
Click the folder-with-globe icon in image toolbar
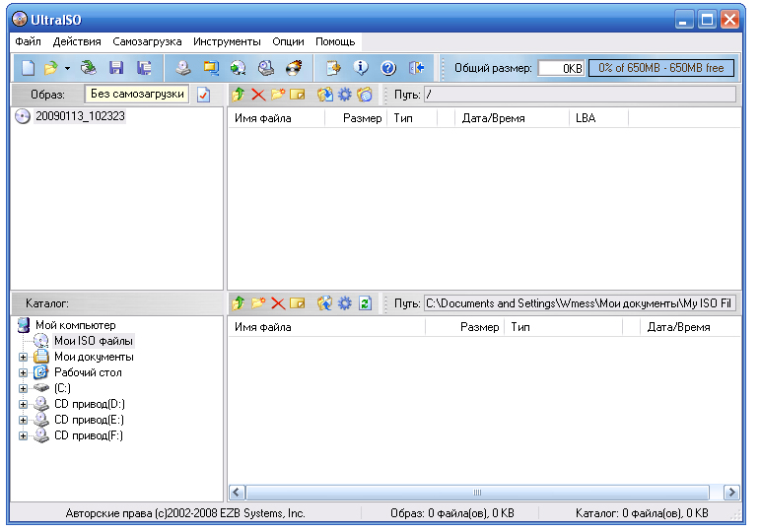coord(365,94)
